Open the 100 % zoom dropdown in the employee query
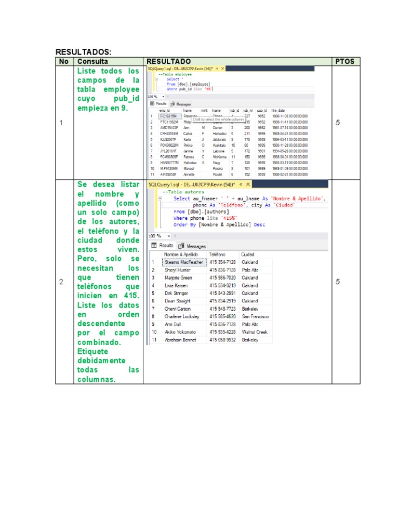399x532 pixels. tap(163, 97)
